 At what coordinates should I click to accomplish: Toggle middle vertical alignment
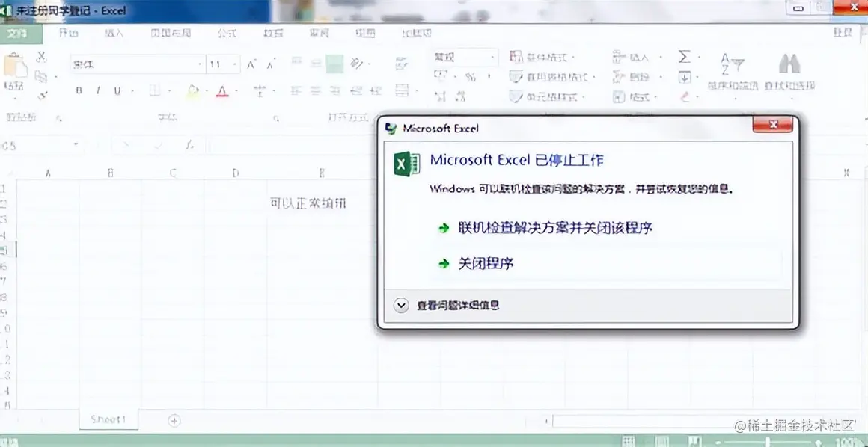316,64
